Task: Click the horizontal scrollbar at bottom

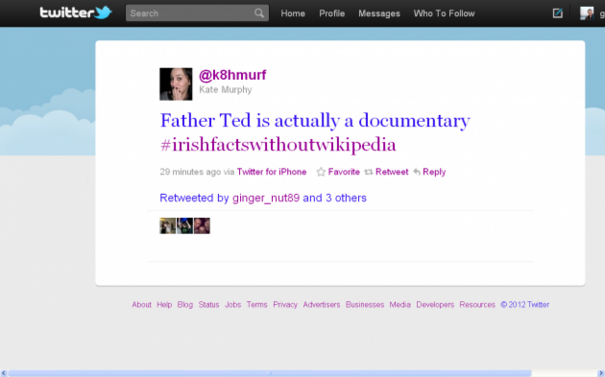Action: [x=270, y=373]
